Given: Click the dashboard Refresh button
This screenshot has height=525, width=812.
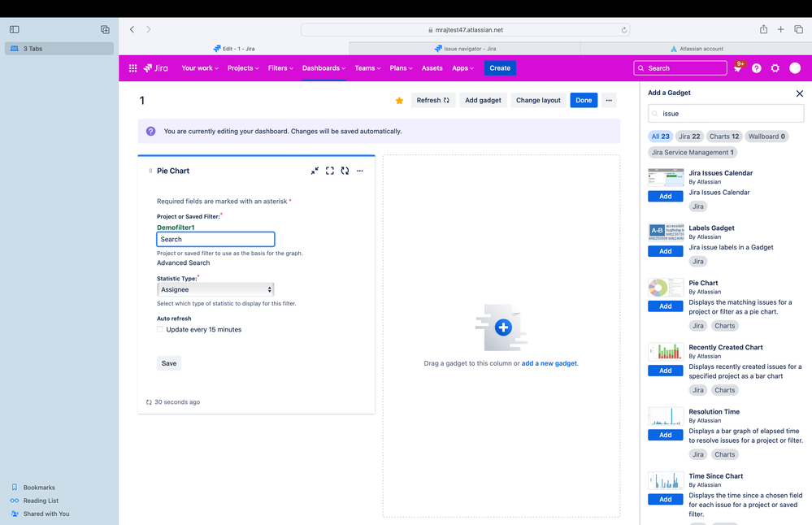Looking at the screenshot, I should pos(433,101).
